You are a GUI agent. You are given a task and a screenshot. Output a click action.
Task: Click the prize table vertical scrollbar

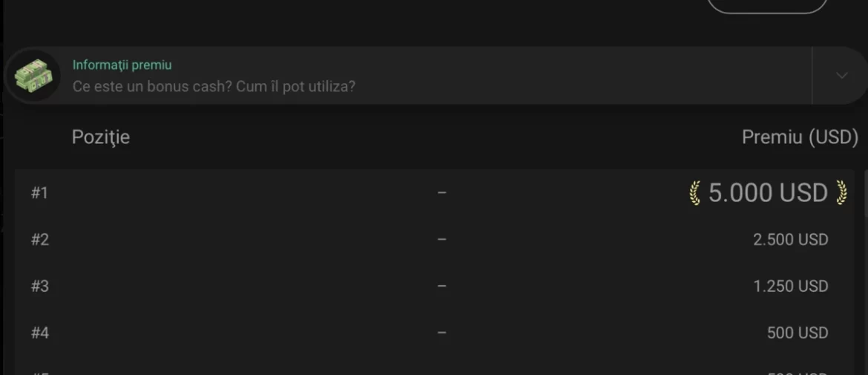coord(865,272)
